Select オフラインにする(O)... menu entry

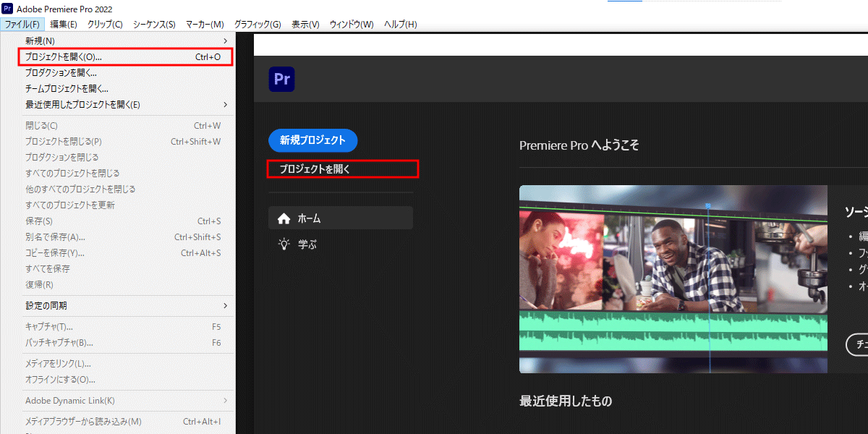[126, 379]
